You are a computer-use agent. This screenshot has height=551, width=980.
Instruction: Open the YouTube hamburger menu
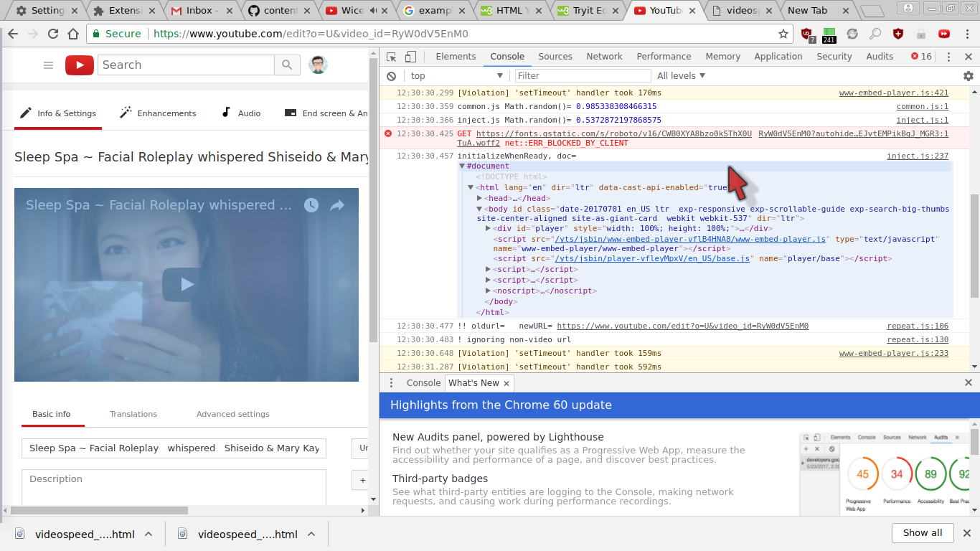point(48,65)
